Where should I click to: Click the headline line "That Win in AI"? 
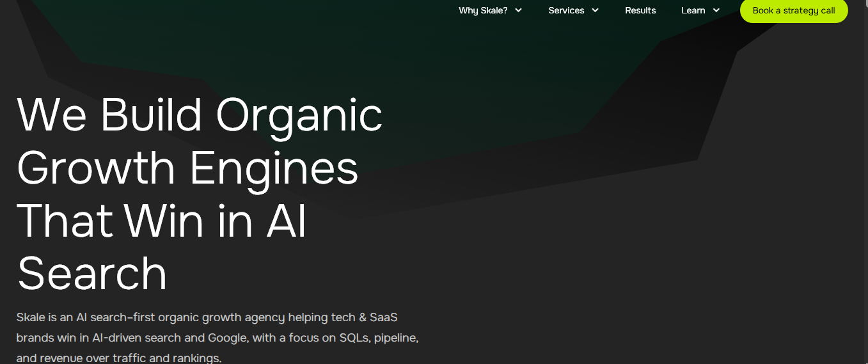coord(162,220)
